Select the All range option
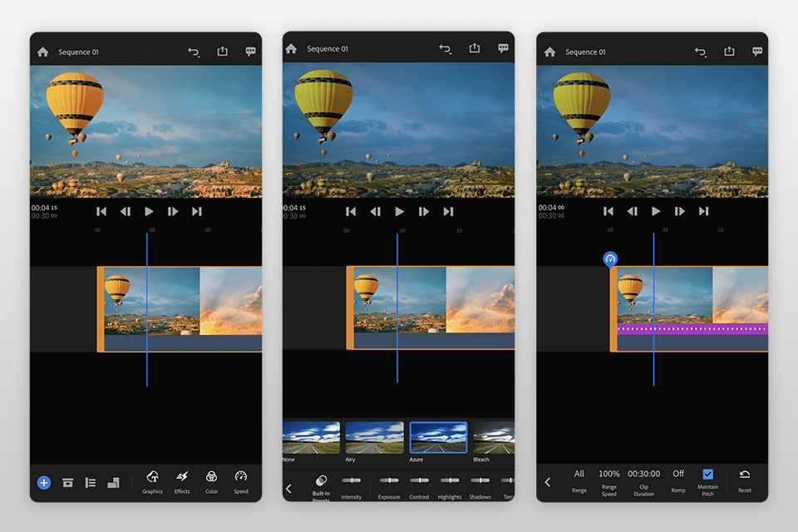798x532 pixels. (x=579, y=474)
